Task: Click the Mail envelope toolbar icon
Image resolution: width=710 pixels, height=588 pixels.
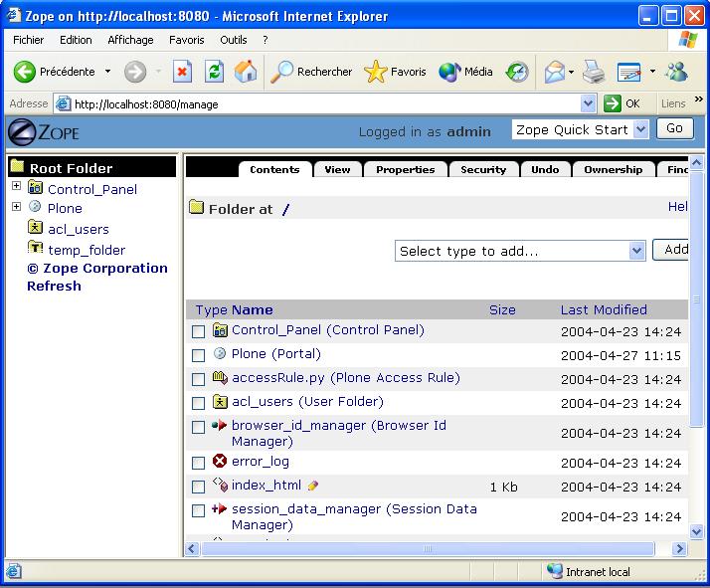Action: click(x=554, y=72)
